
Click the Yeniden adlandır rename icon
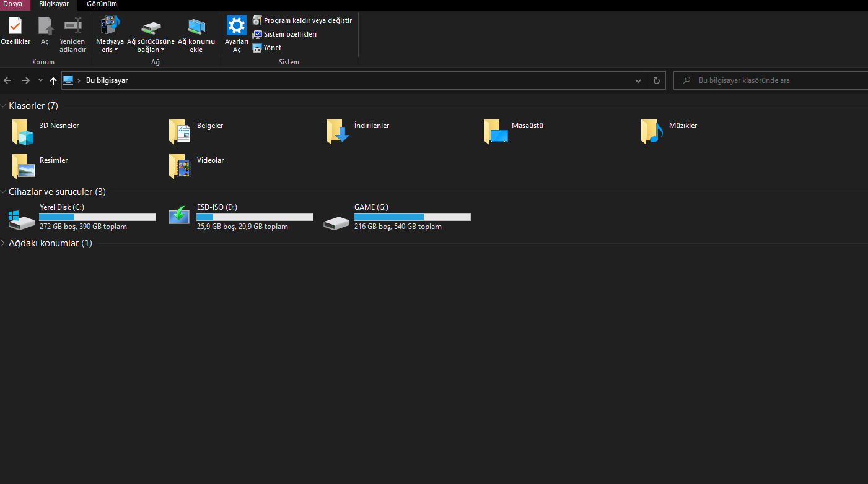point(73,26)
